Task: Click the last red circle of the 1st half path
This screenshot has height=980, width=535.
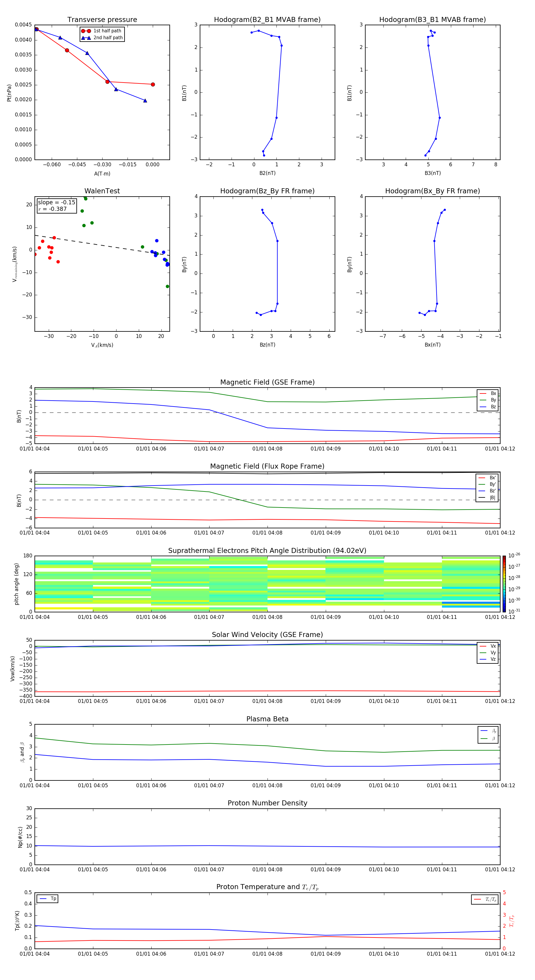Action: click(x=153, y=84)
